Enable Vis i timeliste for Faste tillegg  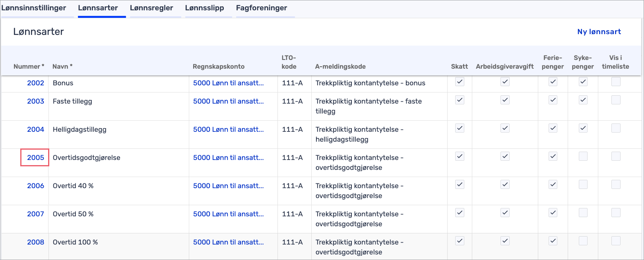click(x=616, y=100)
